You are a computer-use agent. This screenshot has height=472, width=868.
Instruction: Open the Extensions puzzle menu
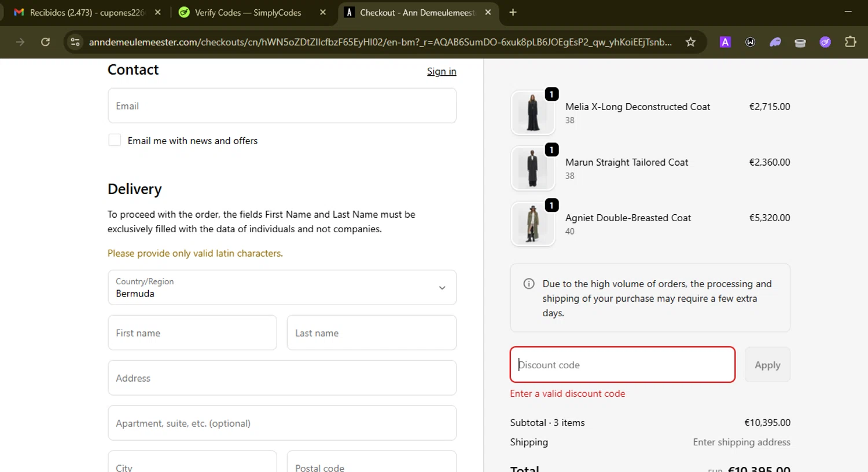point(850,42)
